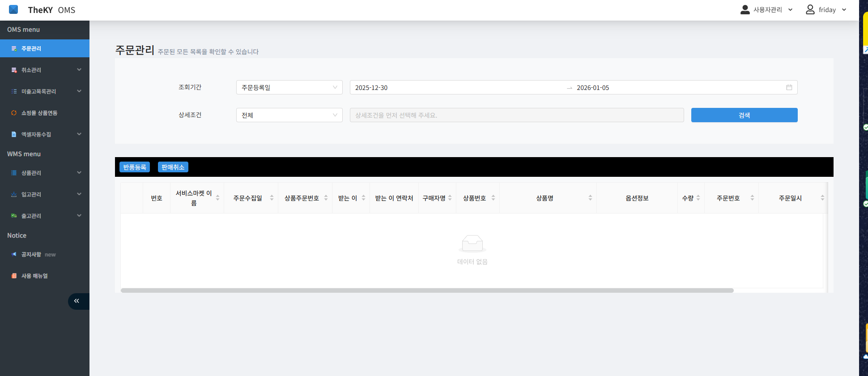
Task: Sort table by 주문수집일 column arrows
Action: pos(272,198)
